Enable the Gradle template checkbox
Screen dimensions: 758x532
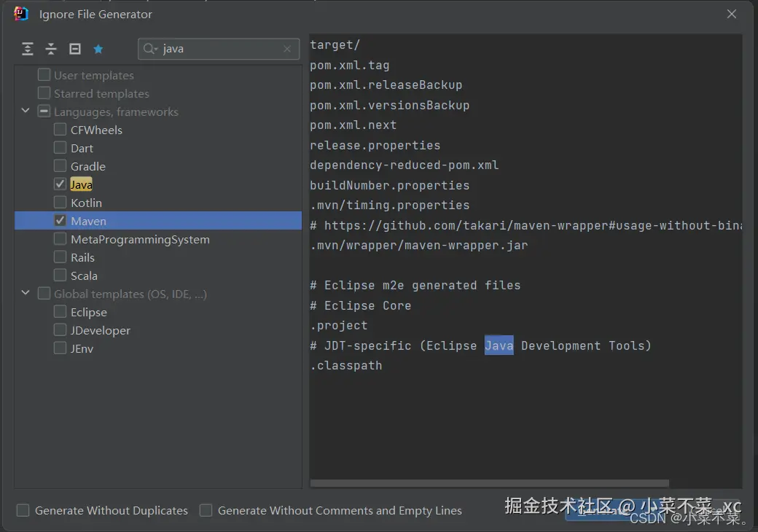[60, 165]
